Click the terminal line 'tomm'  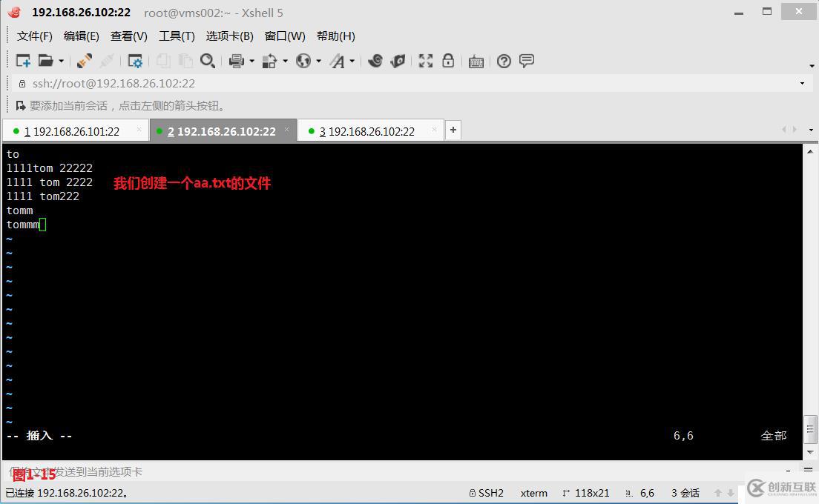pos(20,210)
